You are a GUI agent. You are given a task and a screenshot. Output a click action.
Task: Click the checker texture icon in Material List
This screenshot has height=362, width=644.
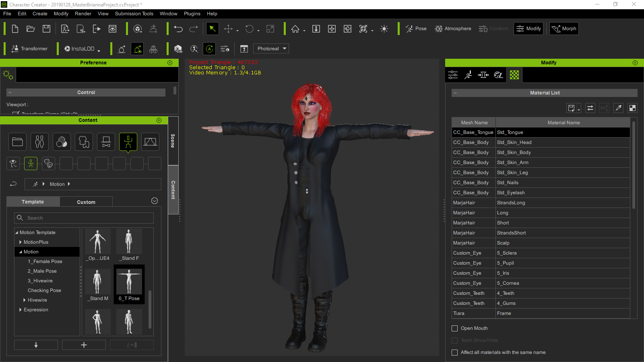tap(633, 108)
